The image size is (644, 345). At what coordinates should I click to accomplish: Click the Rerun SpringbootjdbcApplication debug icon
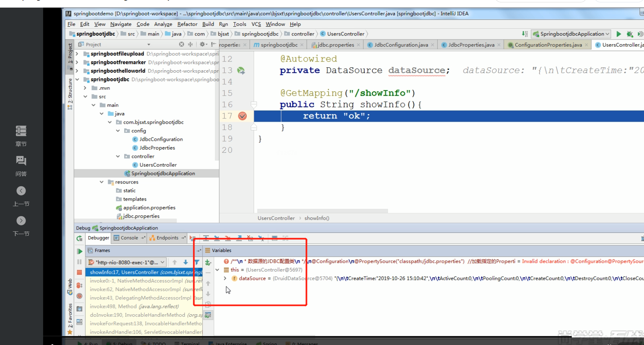pos(79,238)
